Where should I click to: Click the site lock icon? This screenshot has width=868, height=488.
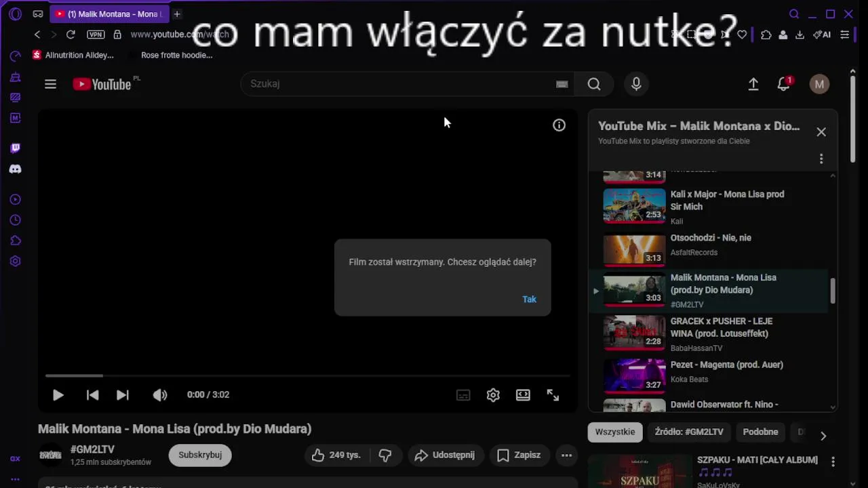pos(117,35)
